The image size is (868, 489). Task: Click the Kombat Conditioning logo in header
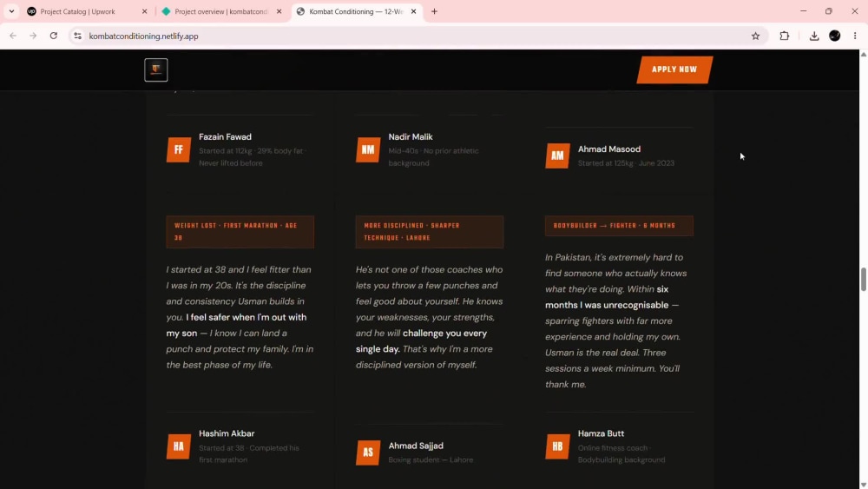(x=155, y=69)
